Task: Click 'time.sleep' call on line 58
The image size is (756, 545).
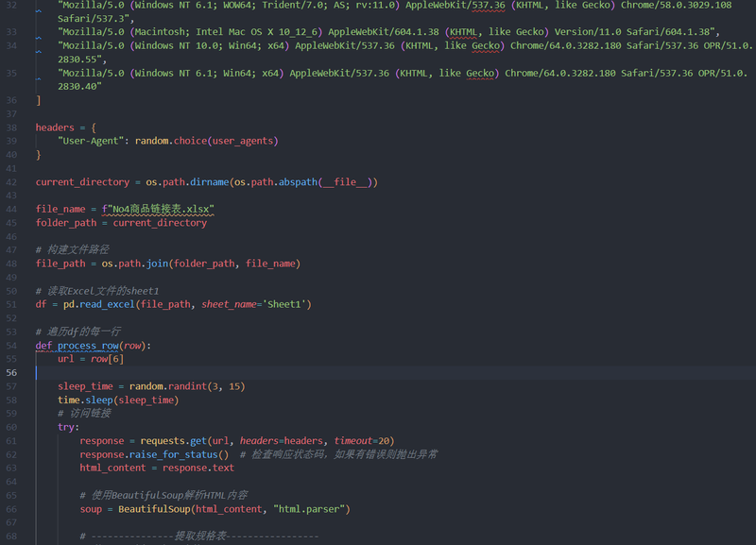Action: pos(85,400)
